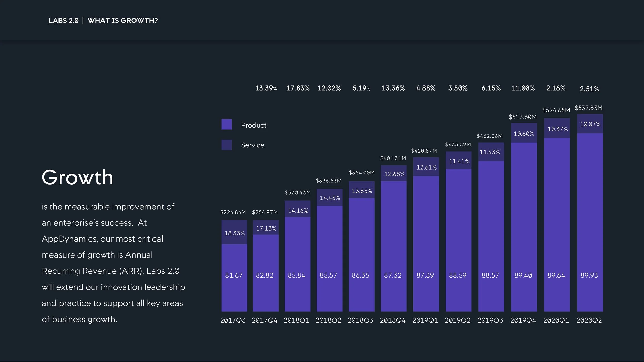
Task: Click the '2018Q2' axis label
Action: pyautogui.click(x=328, y=320)
